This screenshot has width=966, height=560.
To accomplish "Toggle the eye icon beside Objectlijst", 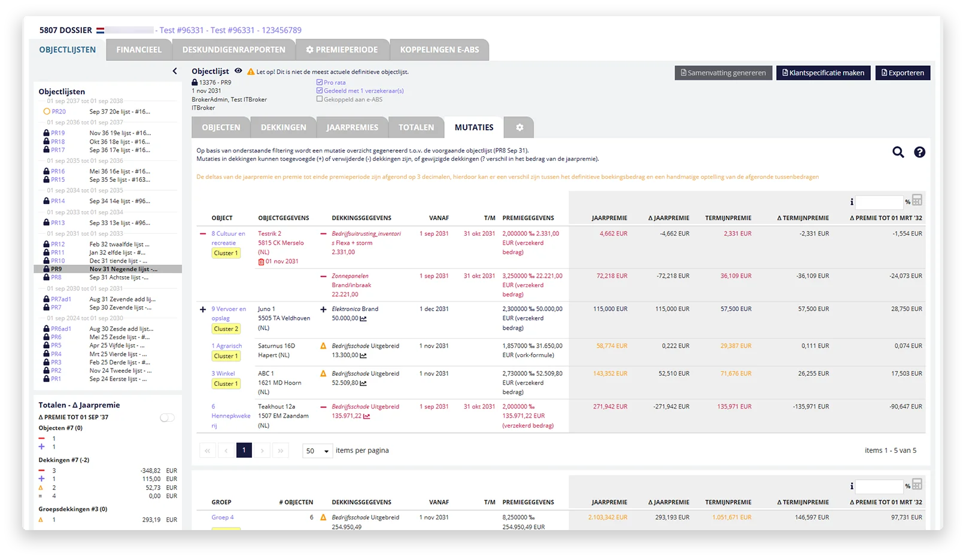I will pyautogui.click(x=238, y=71).
